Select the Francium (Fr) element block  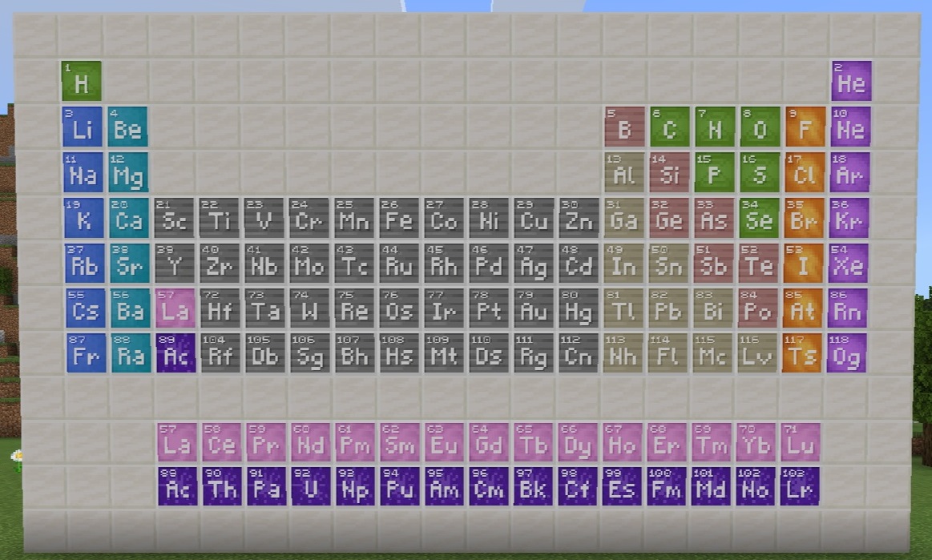coord(87,353)
